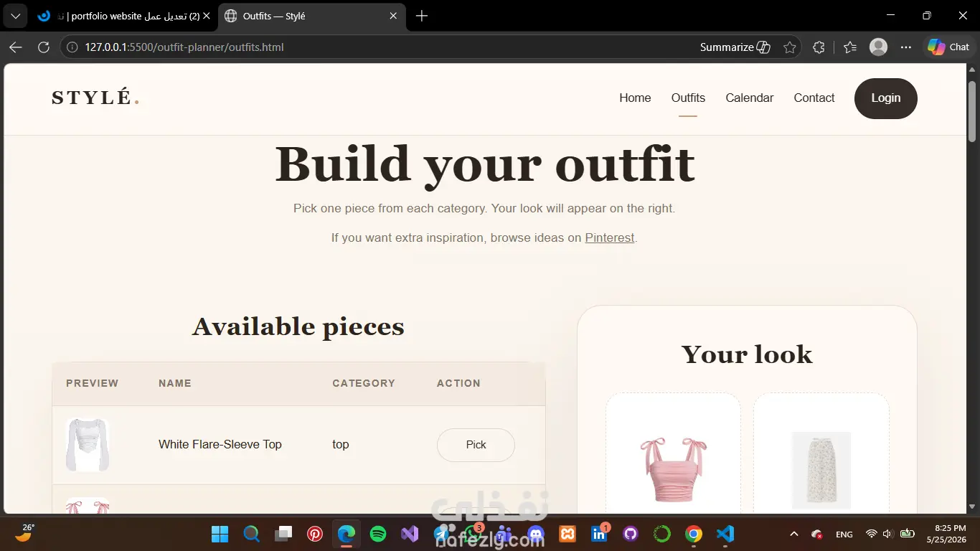Open Visual Studio Code from the taskbar

[725, 534]
